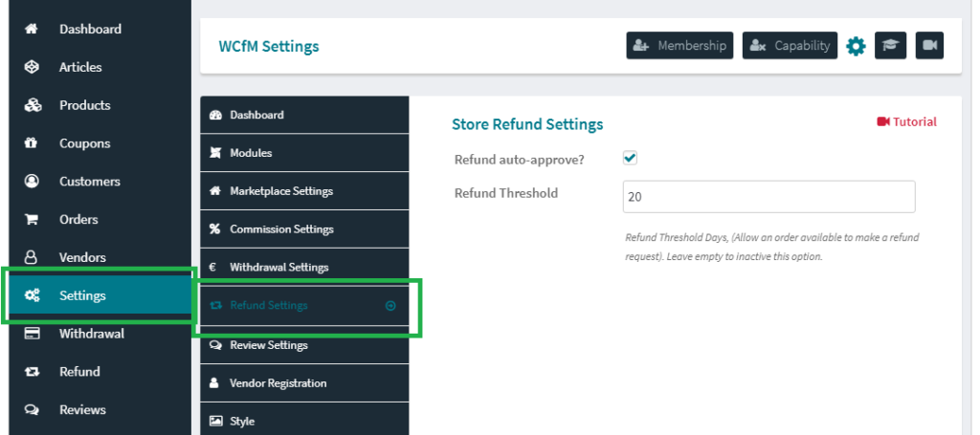The height and width of the screenshot is (435, 980).
Task: Click the Marketplace Settings home icon
Action: [215, 191]
